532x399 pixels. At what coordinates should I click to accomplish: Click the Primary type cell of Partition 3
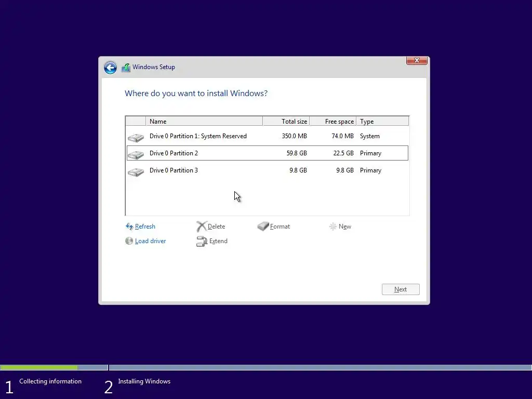point(370,170)
